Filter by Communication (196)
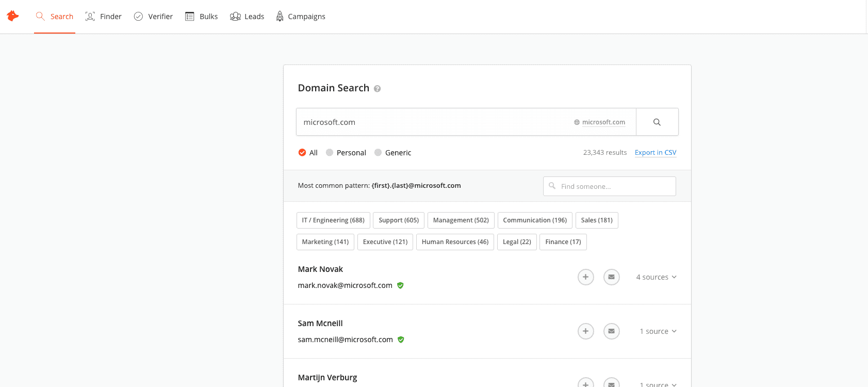The image size is (868, 387). click(x=535, y=220)
